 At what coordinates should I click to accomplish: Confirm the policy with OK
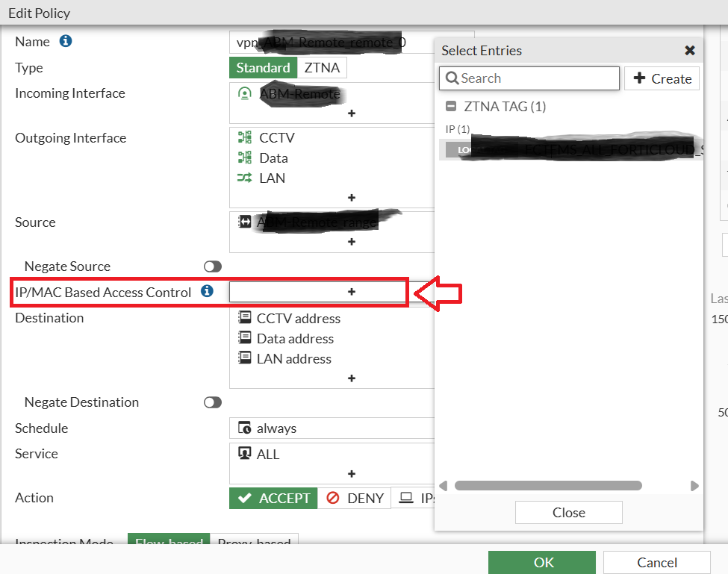[542, 562]
